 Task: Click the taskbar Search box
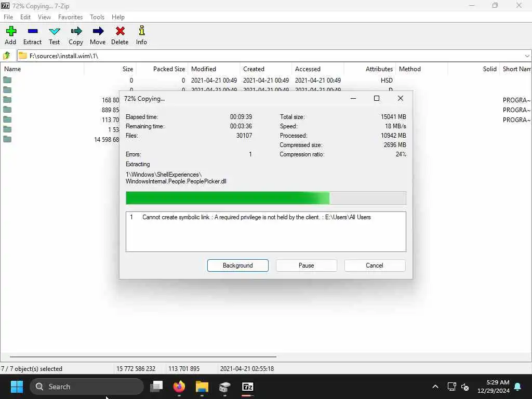(x=87, y=387)
